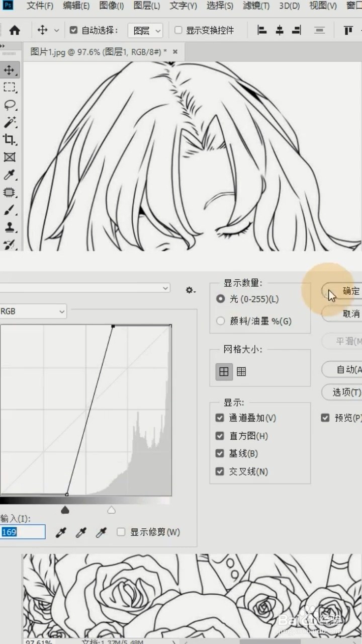Click the Move tool preset icon in options bar
The width and height of the screenshot is (362, 644).
click(42, 30)
